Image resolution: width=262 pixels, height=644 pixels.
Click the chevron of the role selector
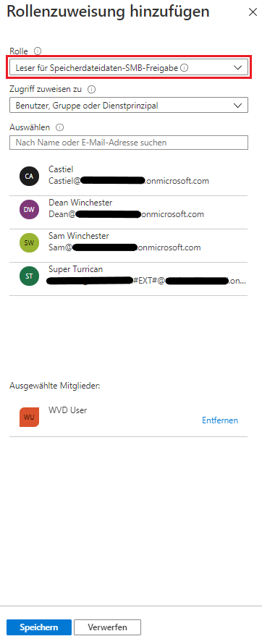coord(238,68)
